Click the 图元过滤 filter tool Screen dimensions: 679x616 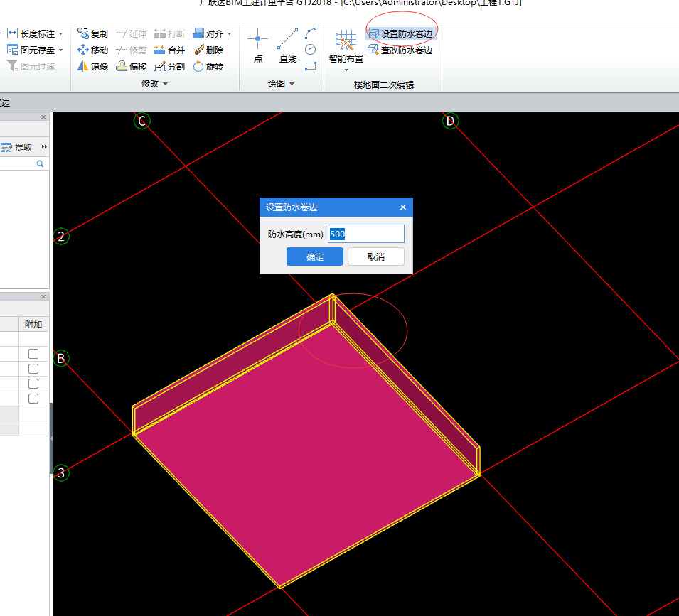click(x=31, y=66)
